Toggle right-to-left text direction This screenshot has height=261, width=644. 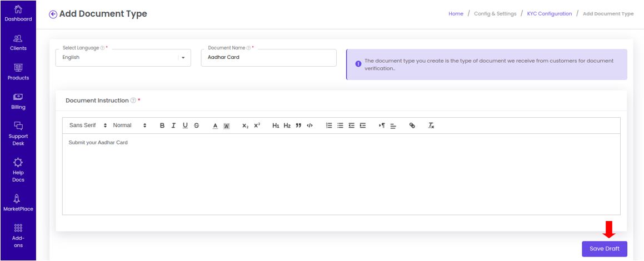point(382,126)
